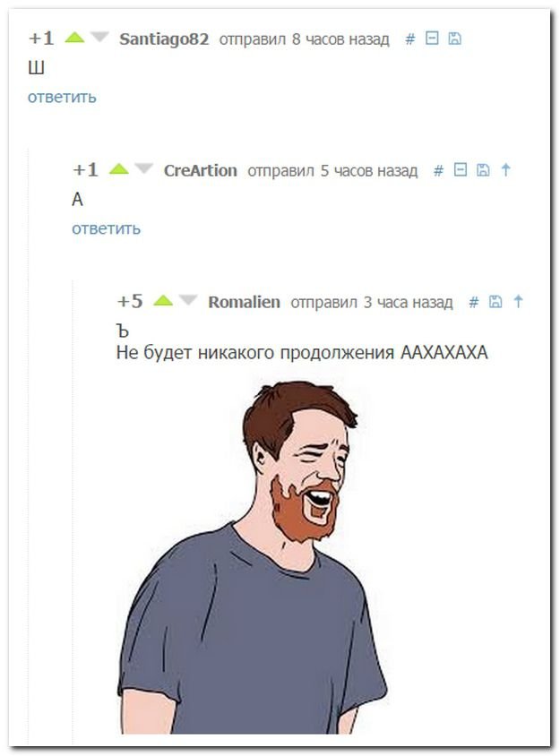The height and width of the screenshot is (756, 560).
Task: Open permalink hash of Santiago82's comment
Action: point(410,39)
